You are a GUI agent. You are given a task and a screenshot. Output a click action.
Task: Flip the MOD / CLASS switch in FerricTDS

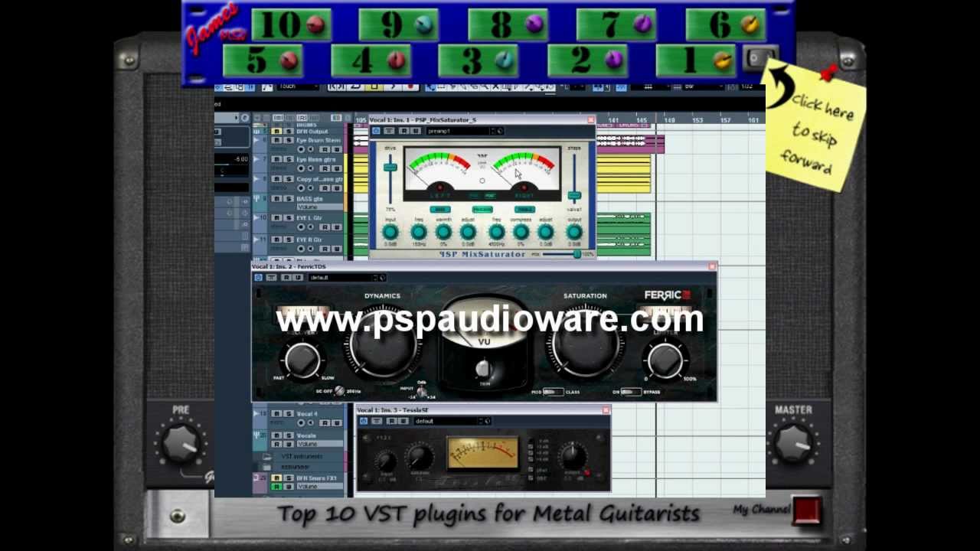coord(553,392)
